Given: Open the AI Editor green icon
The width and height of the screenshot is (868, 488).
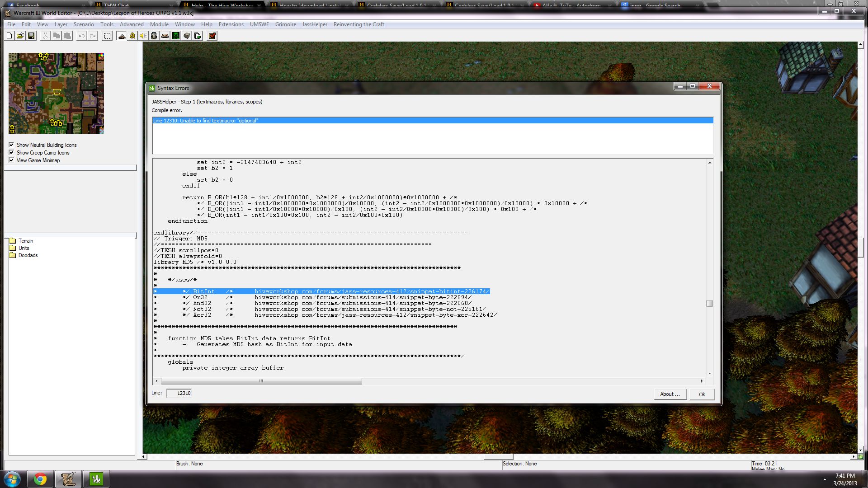Looking at the screenshot, I should (x=176, y=36).
